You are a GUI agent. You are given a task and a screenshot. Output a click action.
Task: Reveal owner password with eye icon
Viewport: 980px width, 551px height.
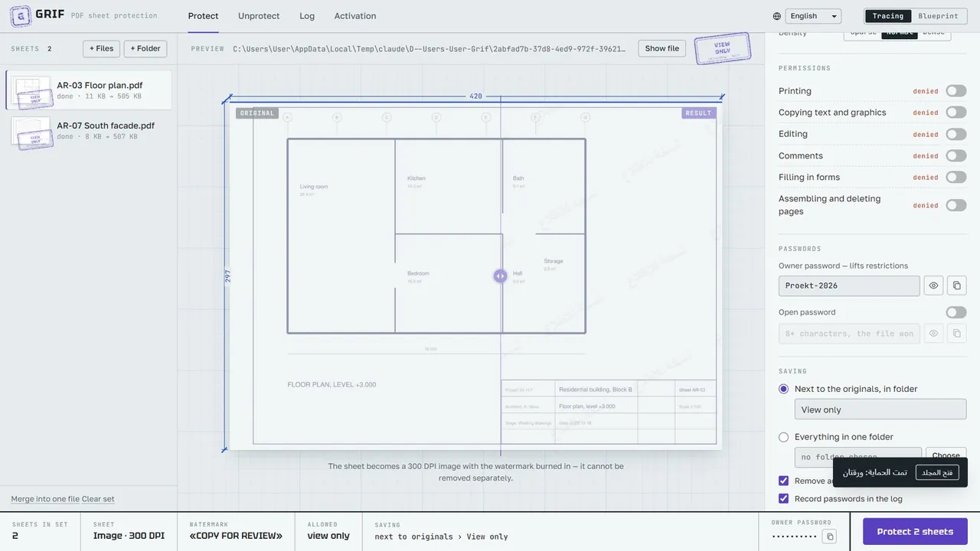point(933,285)
